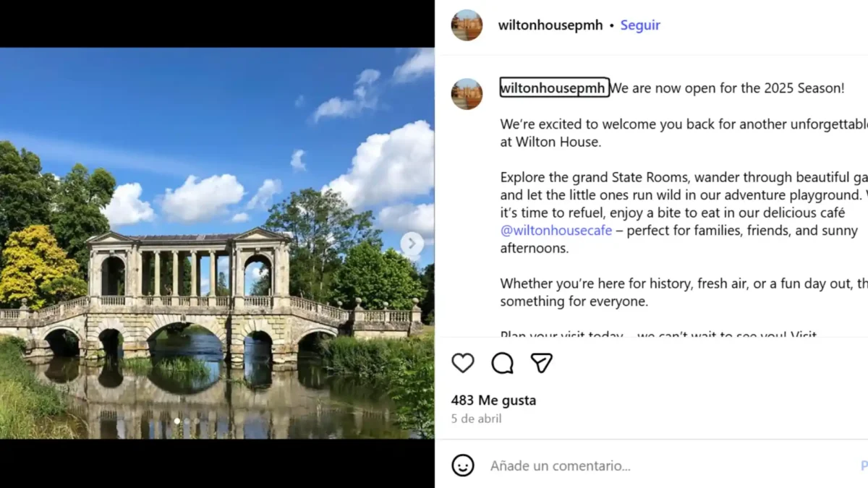Go to the next photo with the arrow
Screen dimensions: 868x488
(x=412, y=244)
